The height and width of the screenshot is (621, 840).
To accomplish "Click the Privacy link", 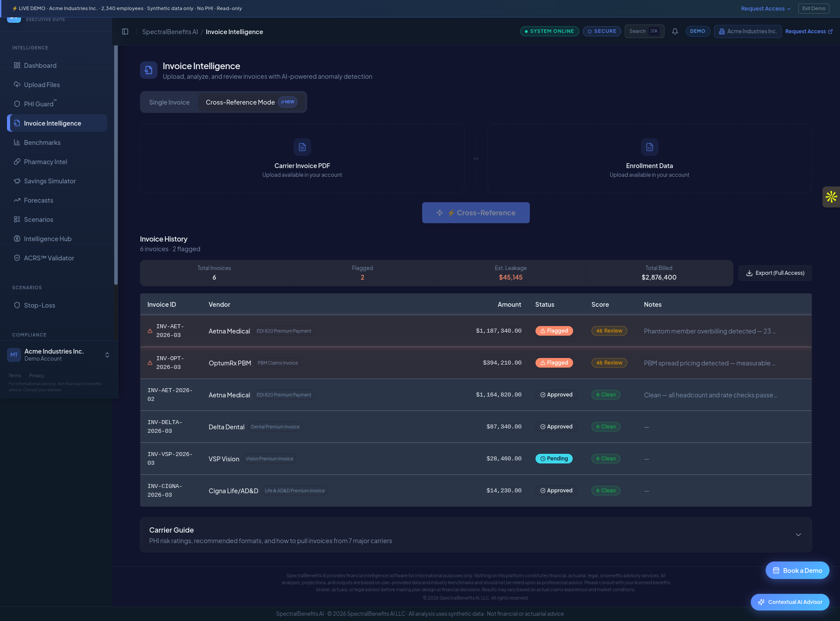I will pos(37,375).
